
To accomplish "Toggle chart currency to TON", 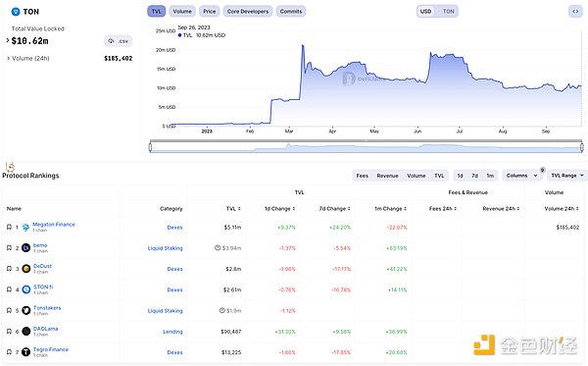I will [x=448, y=11].
